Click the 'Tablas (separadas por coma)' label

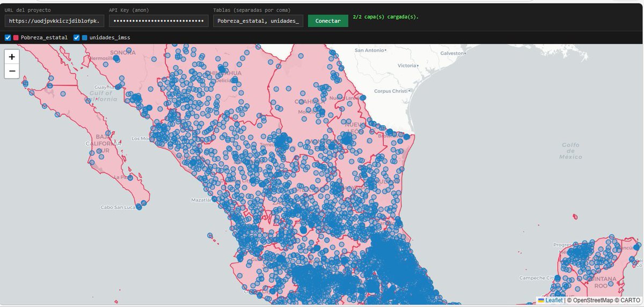tap(252, 10)
